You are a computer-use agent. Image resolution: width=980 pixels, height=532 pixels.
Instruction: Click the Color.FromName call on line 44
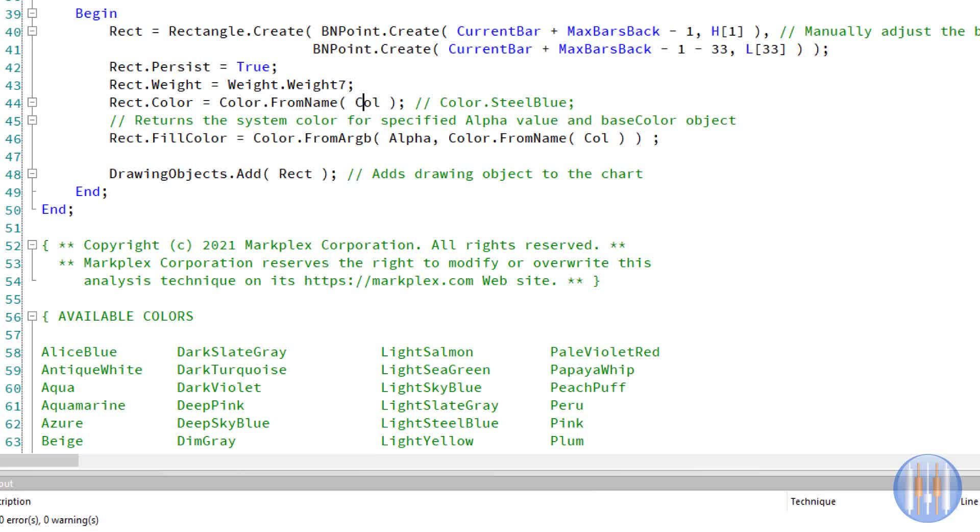pyautogui.click(x=278, y=103)
